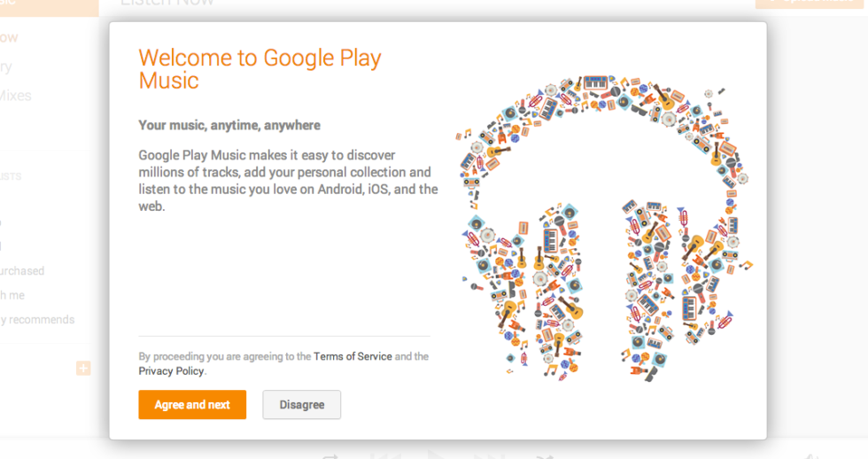This screenshot has width=868, height=459.
Task: Open the Terms of Service link
Action: 353,356
